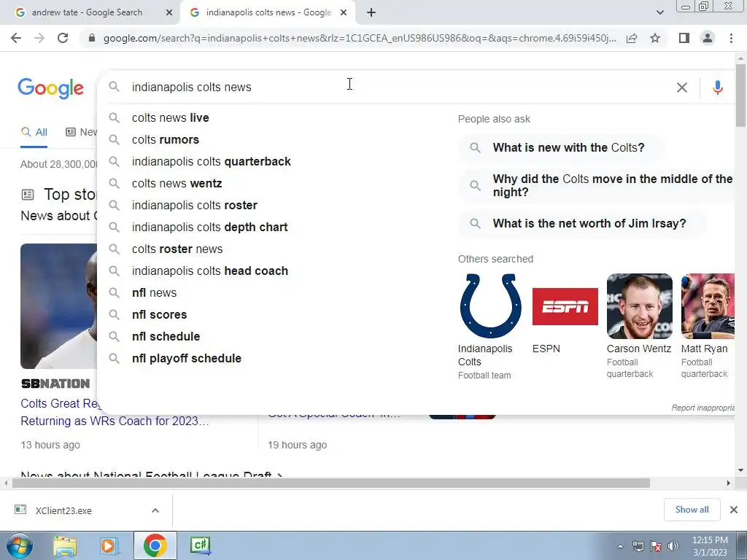Click the horizontal page scrollbar thumb
747x560 pixels.
[330, 483]
